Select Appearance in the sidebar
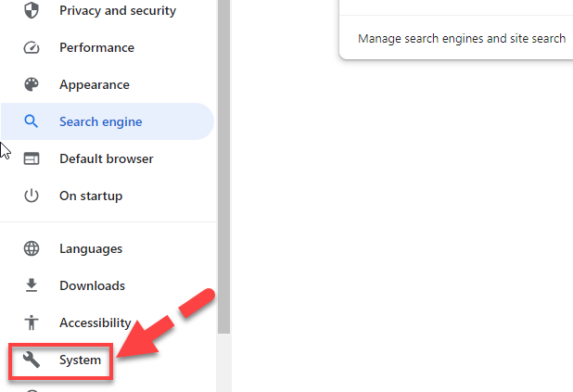The image size is (573, 392). click(95, 84)
